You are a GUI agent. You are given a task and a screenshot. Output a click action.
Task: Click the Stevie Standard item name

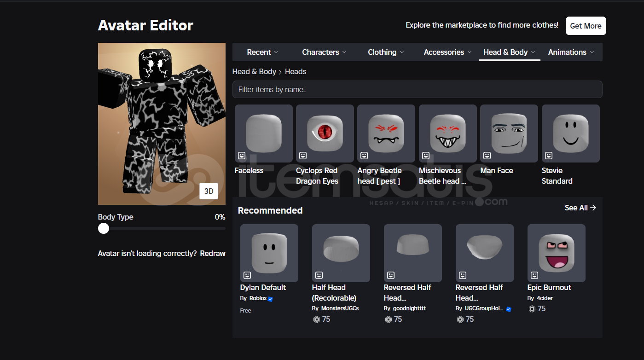pos(557,176)
